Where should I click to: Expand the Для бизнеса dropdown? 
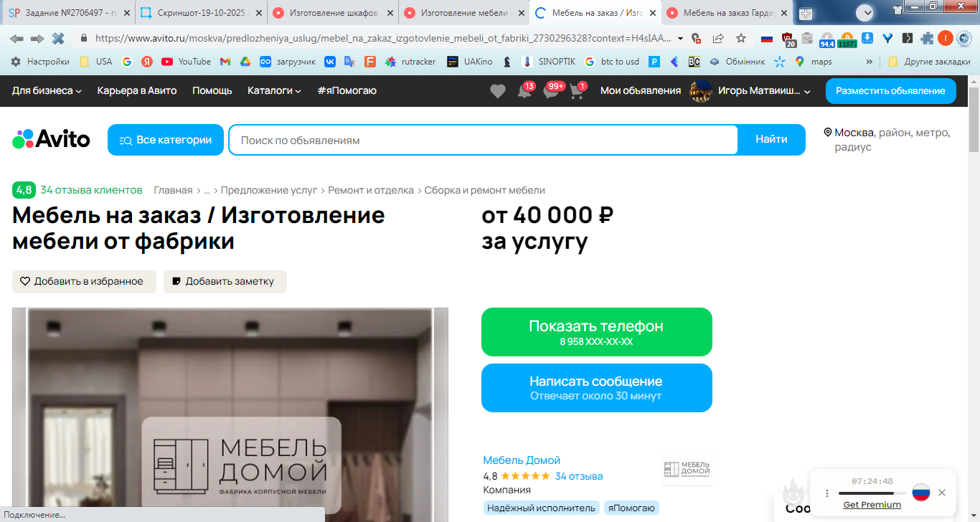point(47,90)
